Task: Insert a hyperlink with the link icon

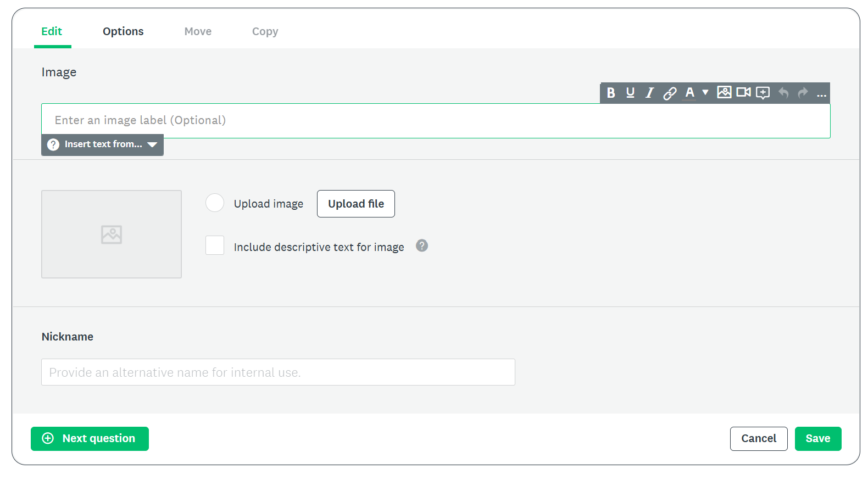Action: (669, 93)
